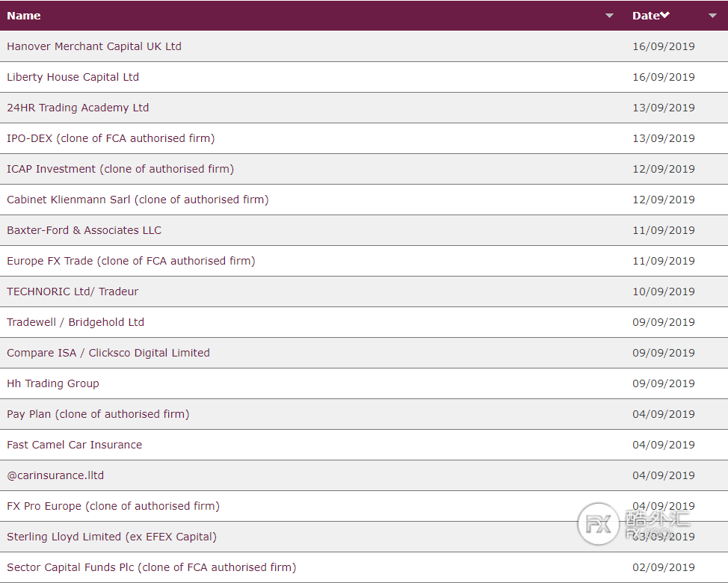Open Sector Capital Funds Plc entry
This screenshot has width=728, height=583.
(152, 567)
